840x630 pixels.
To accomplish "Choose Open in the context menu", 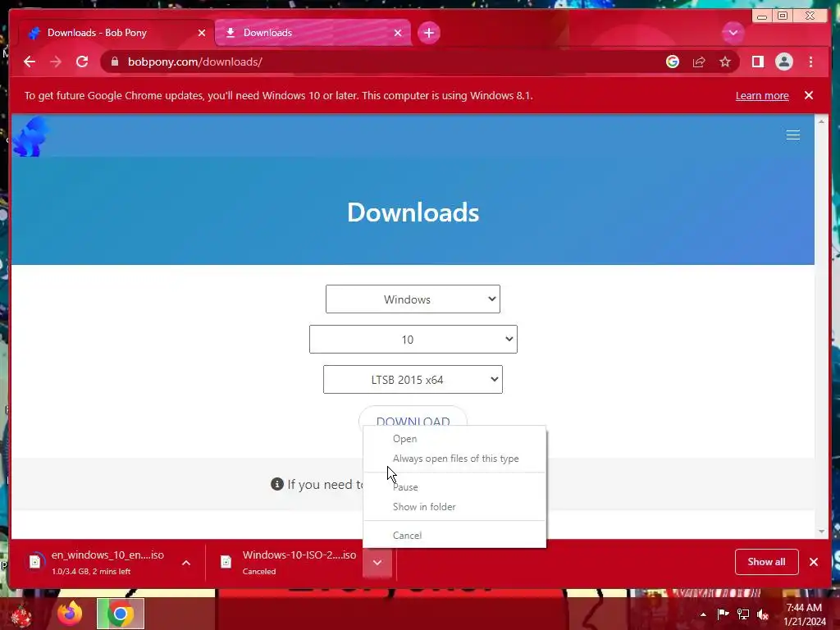I will click(x=454, y=439).
